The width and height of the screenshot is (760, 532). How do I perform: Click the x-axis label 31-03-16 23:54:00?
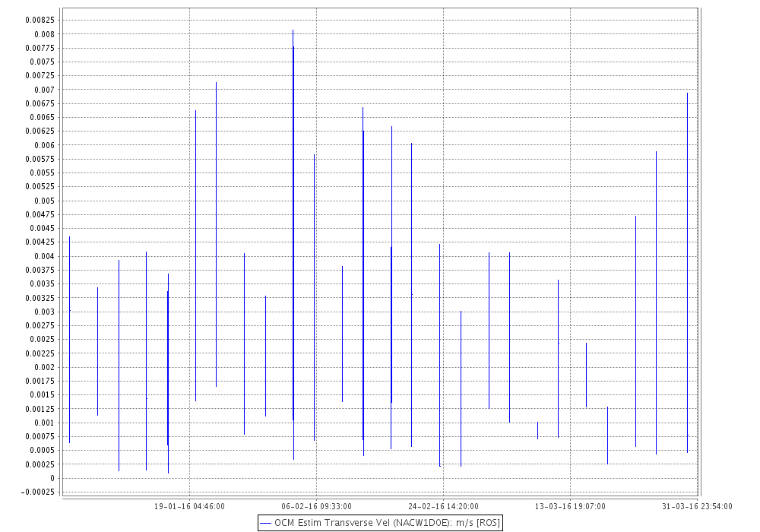[697, 506]
